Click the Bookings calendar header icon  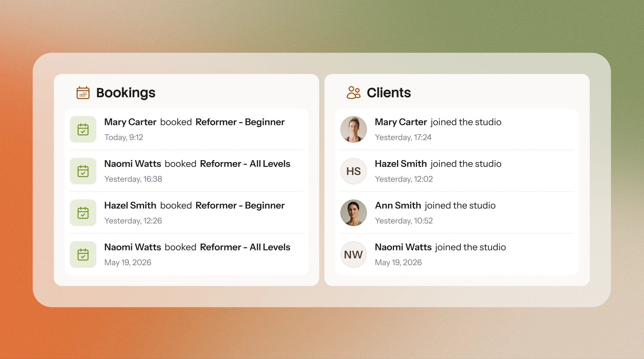point(83,93)
